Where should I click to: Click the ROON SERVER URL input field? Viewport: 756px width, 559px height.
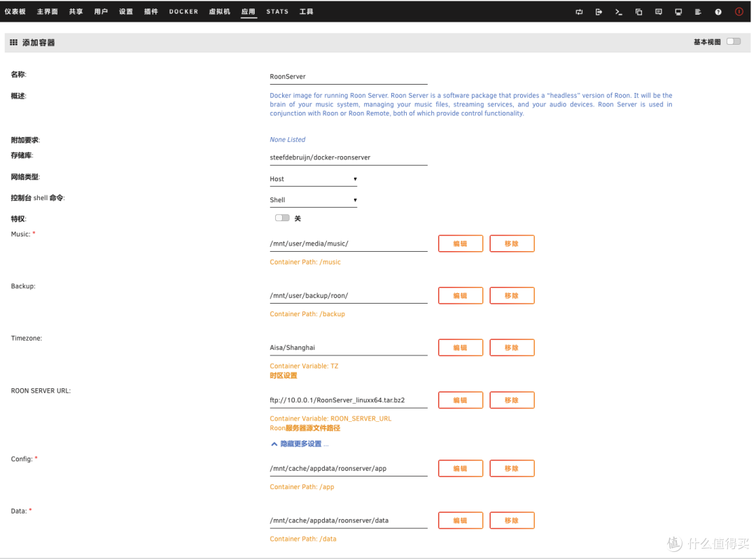348,401
